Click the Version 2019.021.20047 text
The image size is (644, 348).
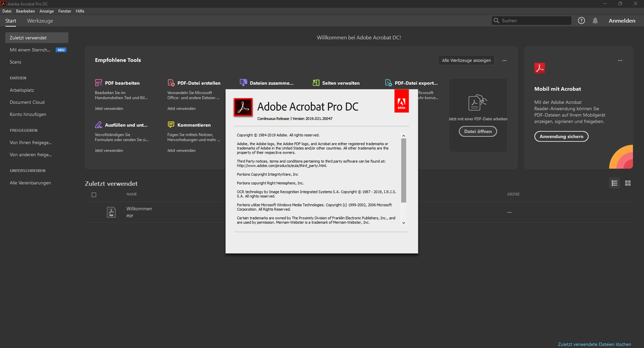(x=312, y=119)
